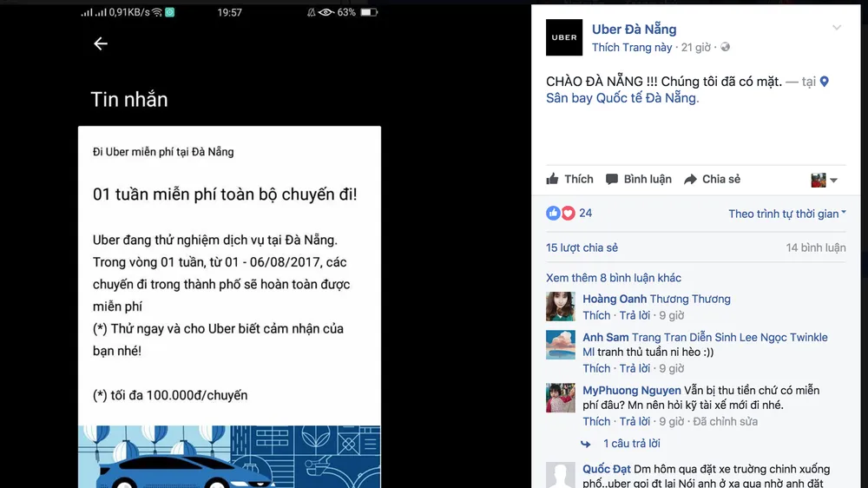Open Sân bay Quốc tế Đà Nẵng link
868x488 pixels.
pos(622,98)
